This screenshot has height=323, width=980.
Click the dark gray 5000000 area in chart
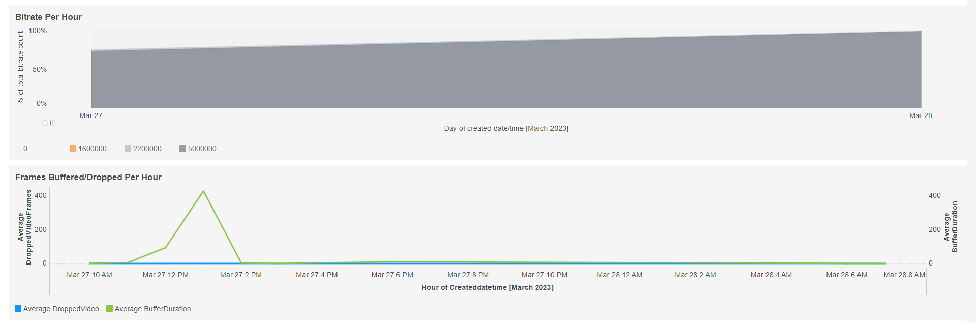[506, 76]
